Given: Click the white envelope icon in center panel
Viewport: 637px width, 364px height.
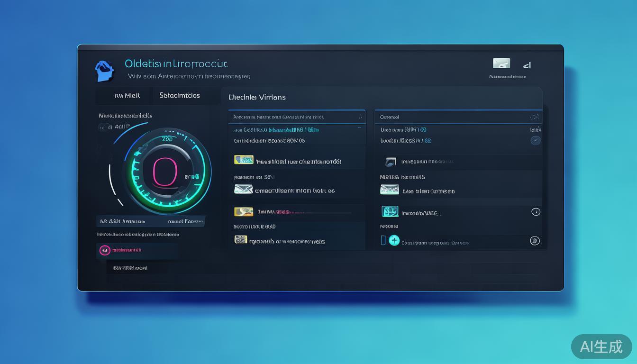Looking at the screenshot, I should (244, 190).
